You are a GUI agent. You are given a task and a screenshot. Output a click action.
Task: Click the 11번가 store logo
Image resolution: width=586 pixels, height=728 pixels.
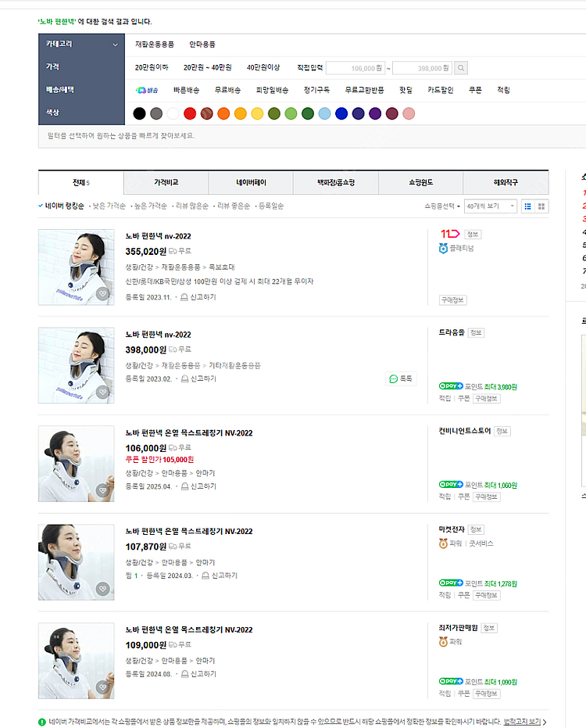tap(450, 234)
